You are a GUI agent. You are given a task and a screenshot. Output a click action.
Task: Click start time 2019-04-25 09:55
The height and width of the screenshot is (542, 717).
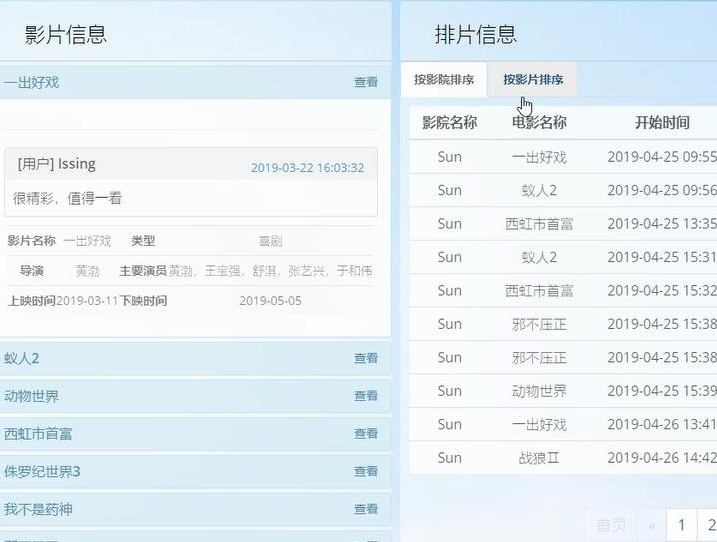point(662,157)
